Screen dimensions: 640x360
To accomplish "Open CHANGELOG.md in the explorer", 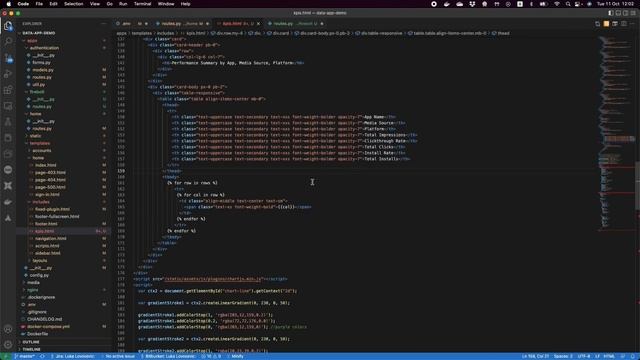I will [x=44, y=319].
